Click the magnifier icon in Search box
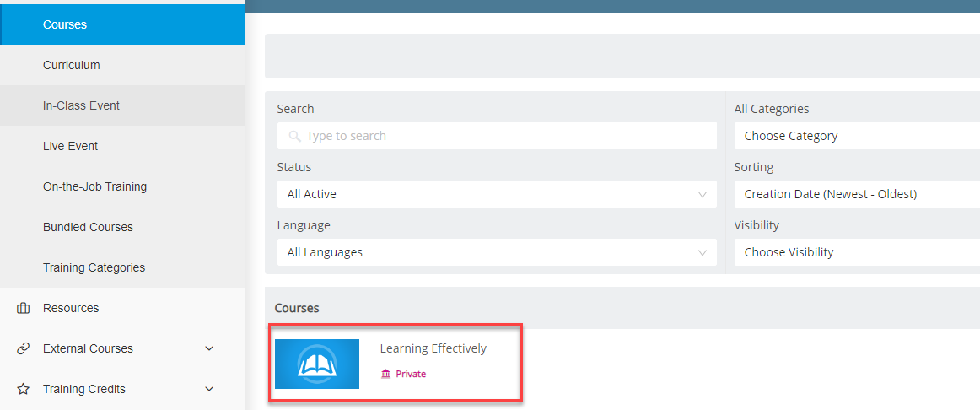The image size is (980, 410). pyautogui.click(x=295, y=137)
